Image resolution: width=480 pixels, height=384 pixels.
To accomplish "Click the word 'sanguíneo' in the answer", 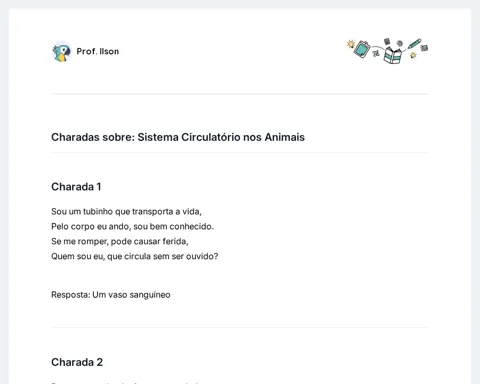I will (x=150, y=295).
